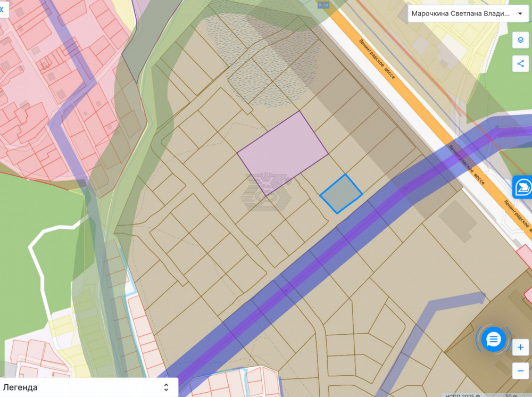This screenshot has width=532, height=397.
Task: Open the Марочкина Светлана user dropdown
Action: pos(467,14)
